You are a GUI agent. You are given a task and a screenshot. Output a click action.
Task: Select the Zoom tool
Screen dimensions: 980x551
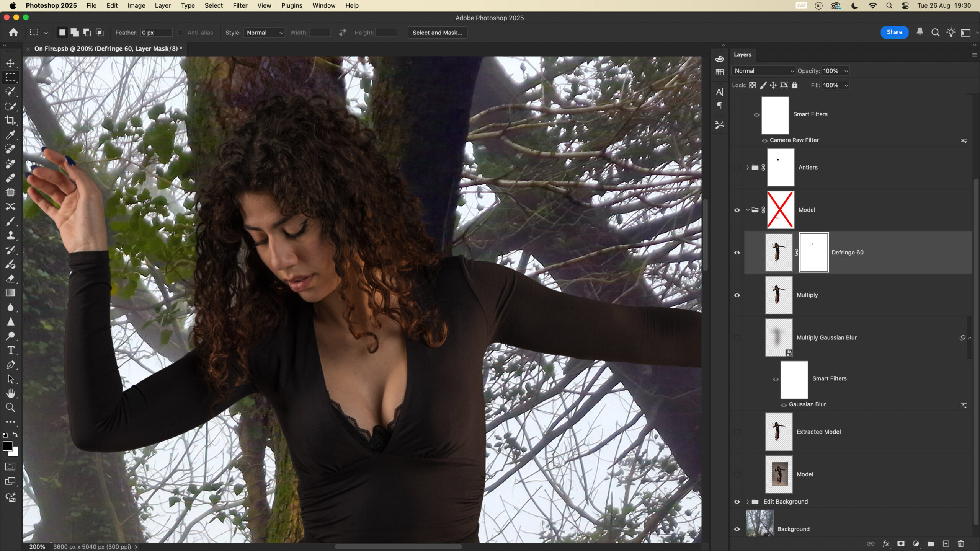pos(10,408)
